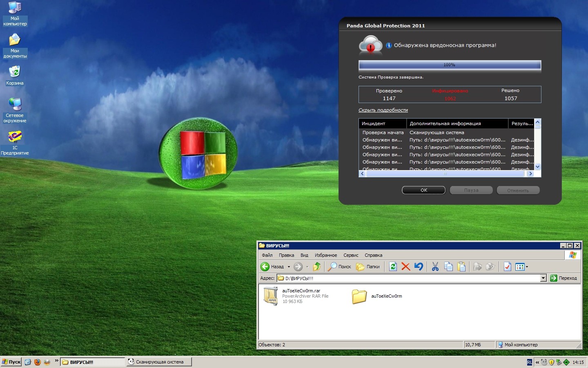Viewport: 588px width, 368px height.
Task: Click the blue Undo arrow icon
Action: (419, 267)
